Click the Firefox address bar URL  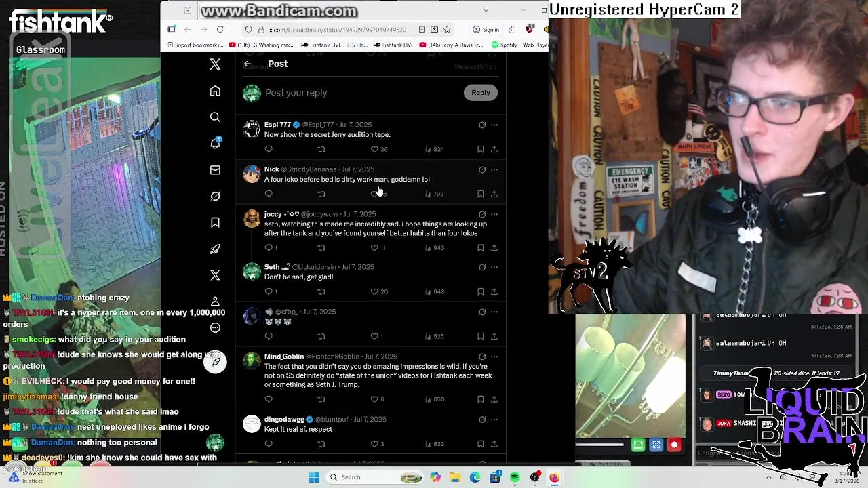coord(337,30)
